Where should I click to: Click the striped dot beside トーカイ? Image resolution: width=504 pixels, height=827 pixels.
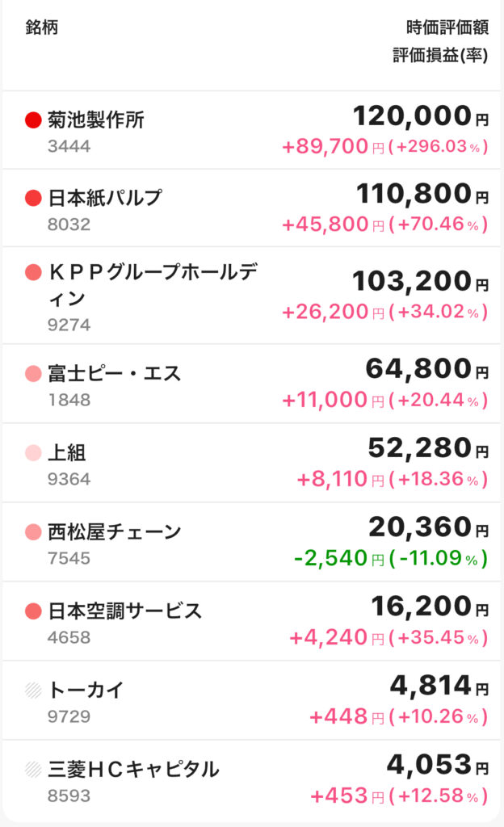tap(33, 690)
